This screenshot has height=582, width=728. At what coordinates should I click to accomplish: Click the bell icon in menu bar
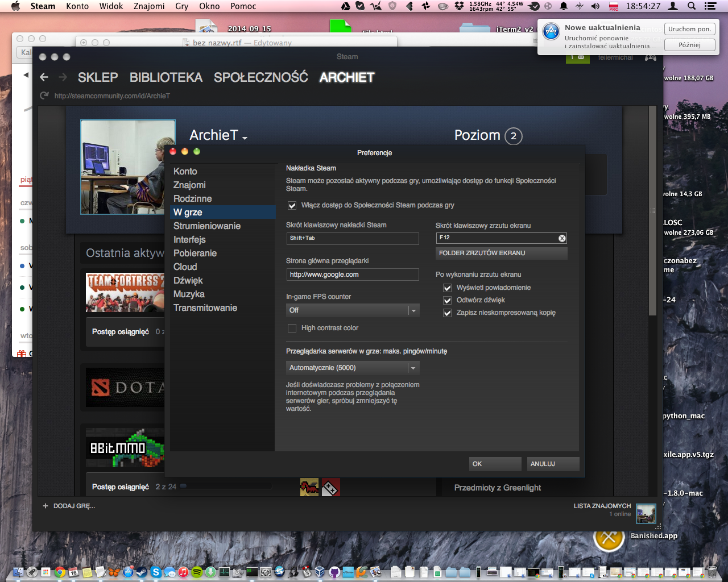point(564,6)
